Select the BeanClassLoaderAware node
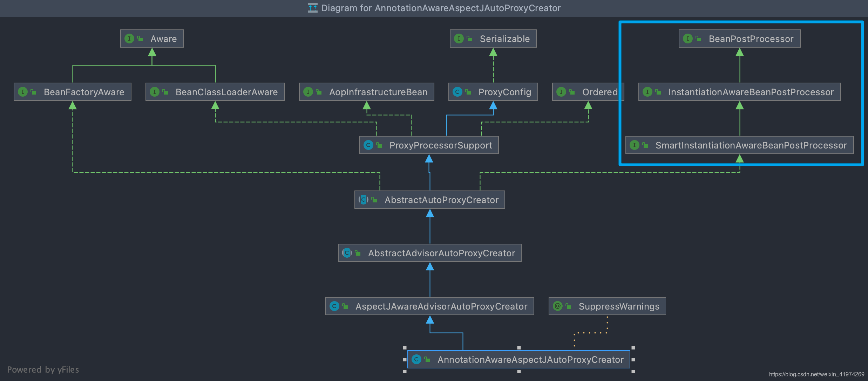Image resolution: width=868 pixels, height=381 pixels. click(226, 92)
